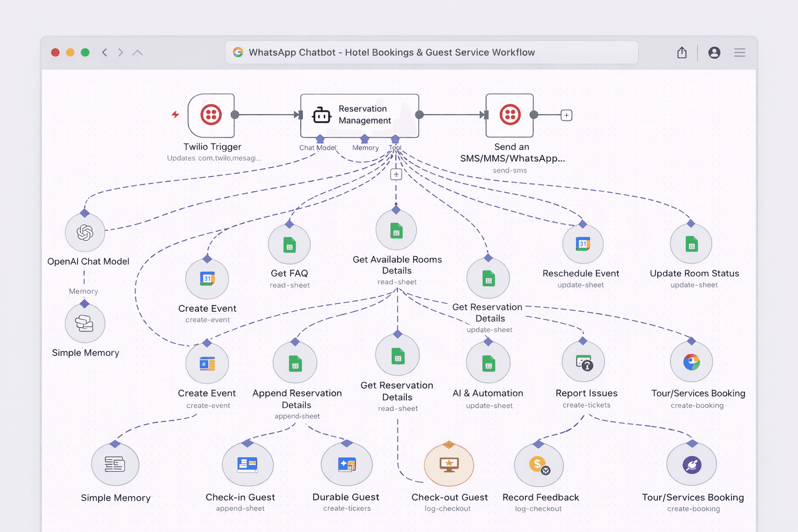Select the Update Room Status node

click(691, 244)
